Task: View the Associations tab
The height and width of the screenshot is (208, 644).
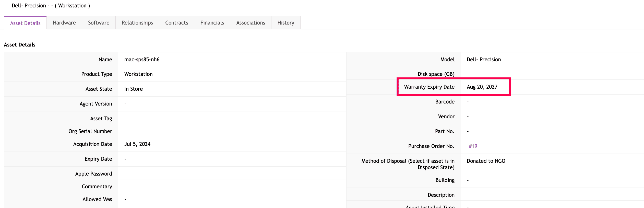Action: [x=251, y=23]
